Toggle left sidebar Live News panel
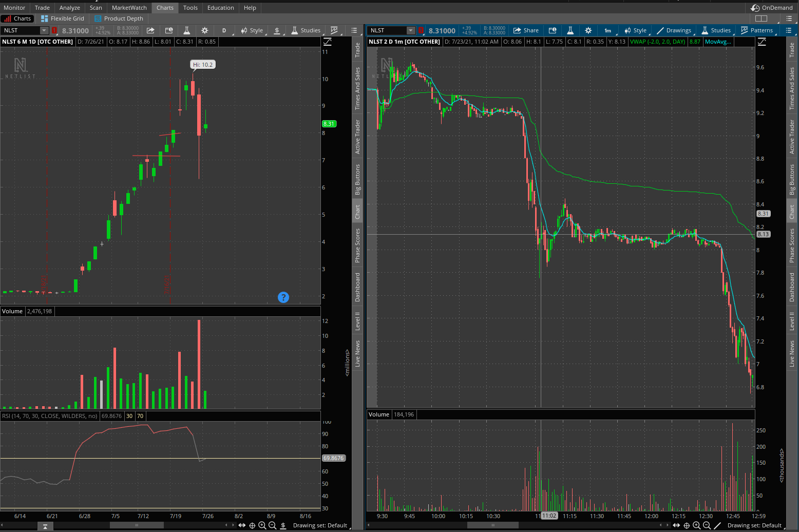 (357, 353)
